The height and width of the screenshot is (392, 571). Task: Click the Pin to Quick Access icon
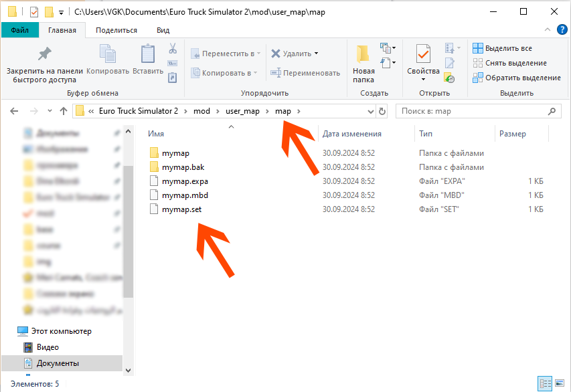(44, 55)
